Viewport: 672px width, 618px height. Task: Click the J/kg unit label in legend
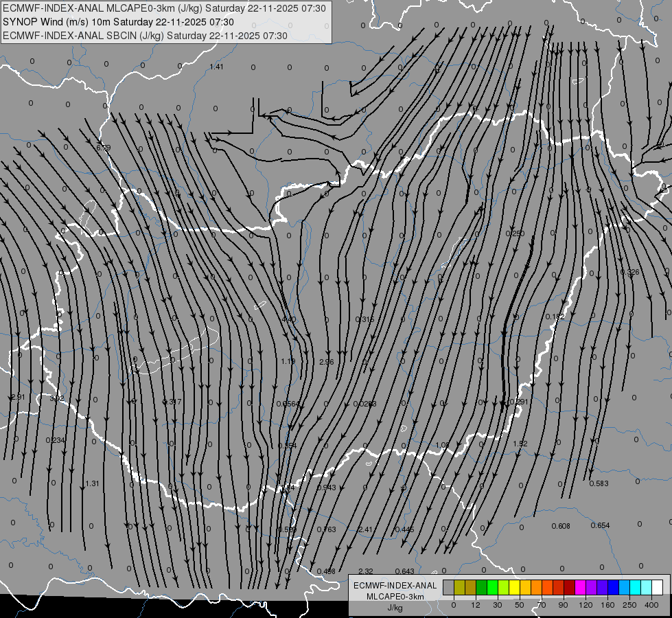[395, 608]
